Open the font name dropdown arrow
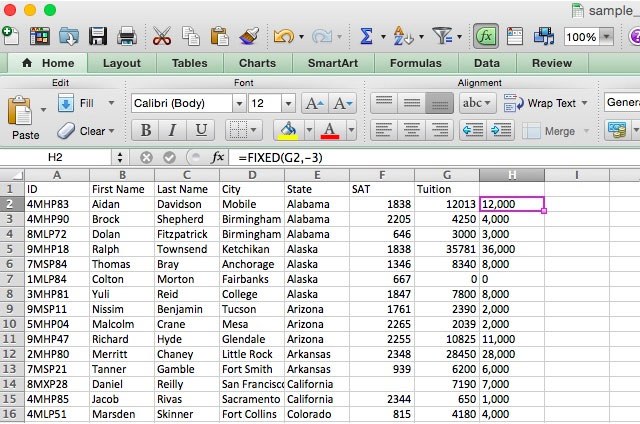The image size is (640, 424). tap(239, 104)
